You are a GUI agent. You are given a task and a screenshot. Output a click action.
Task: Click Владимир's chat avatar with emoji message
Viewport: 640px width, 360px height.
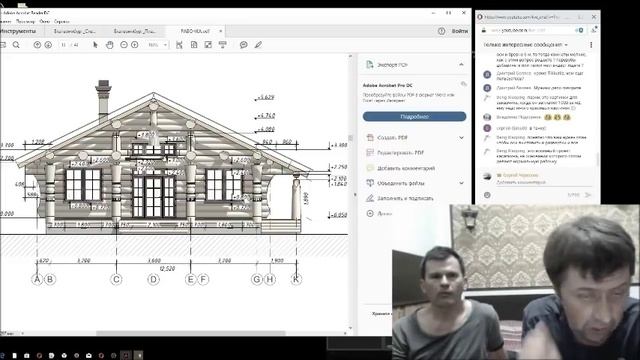click(487, 117)
